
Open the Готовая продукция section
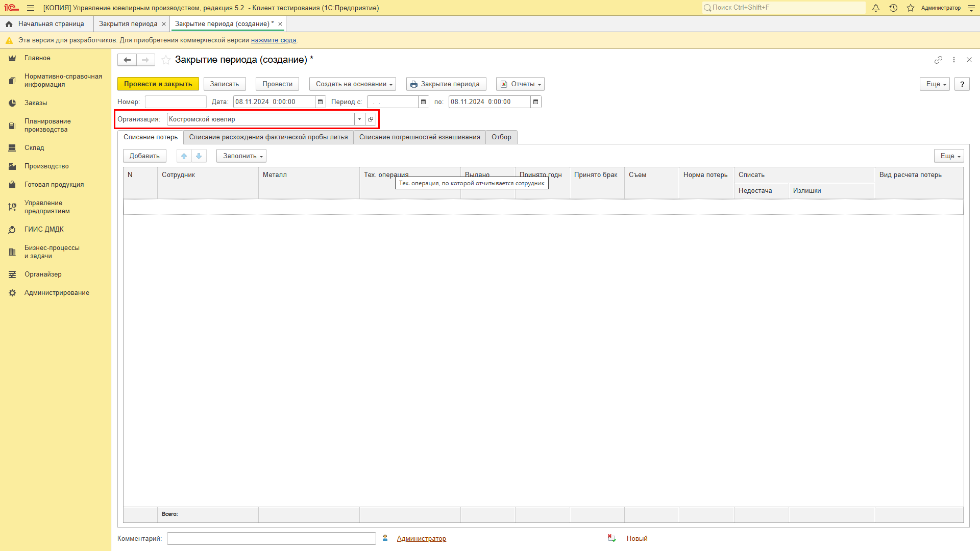(55, 185)
